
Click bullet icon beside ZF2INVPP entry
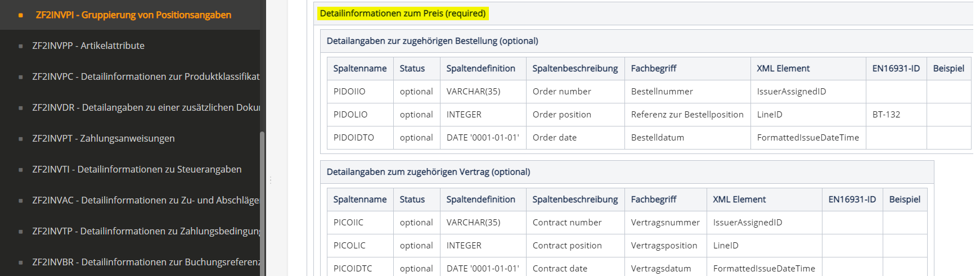click(21, 46)
